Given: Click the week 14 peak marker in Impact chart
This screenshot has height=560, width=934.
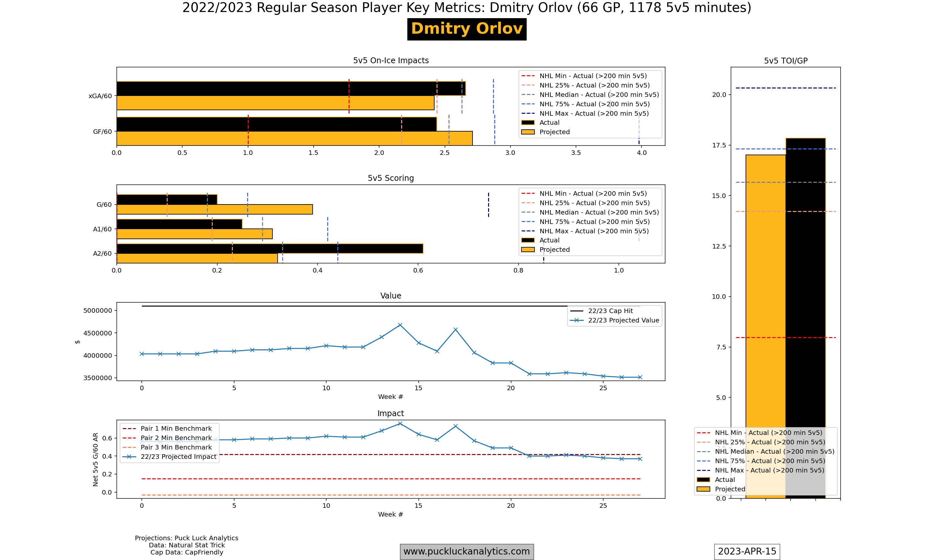Looking at the screenshot, I should point(400,424).
